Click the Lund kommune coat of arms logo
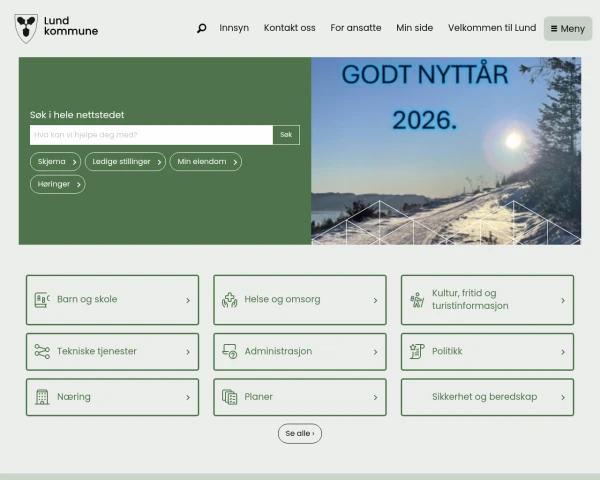This screenshot has height=480, width=600. coord(26,28)
